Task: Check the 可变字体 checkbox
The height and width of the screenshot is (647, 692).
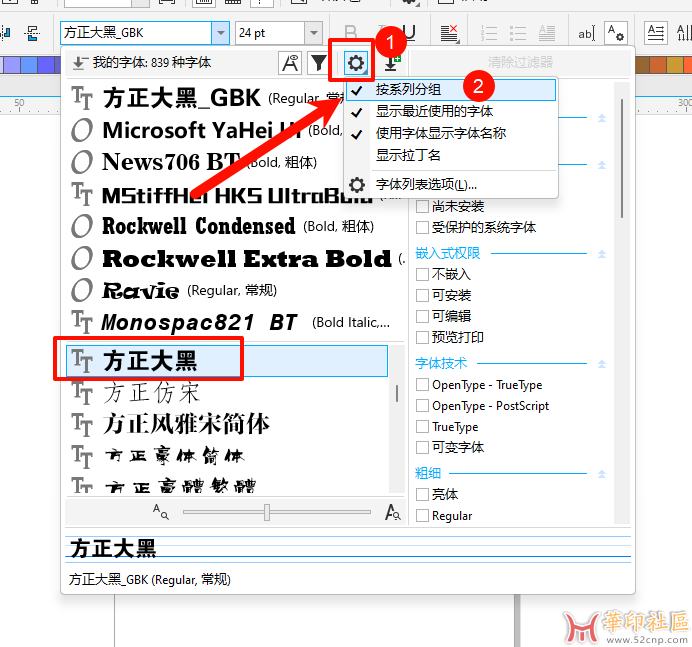Action: [x=422, y=448]
